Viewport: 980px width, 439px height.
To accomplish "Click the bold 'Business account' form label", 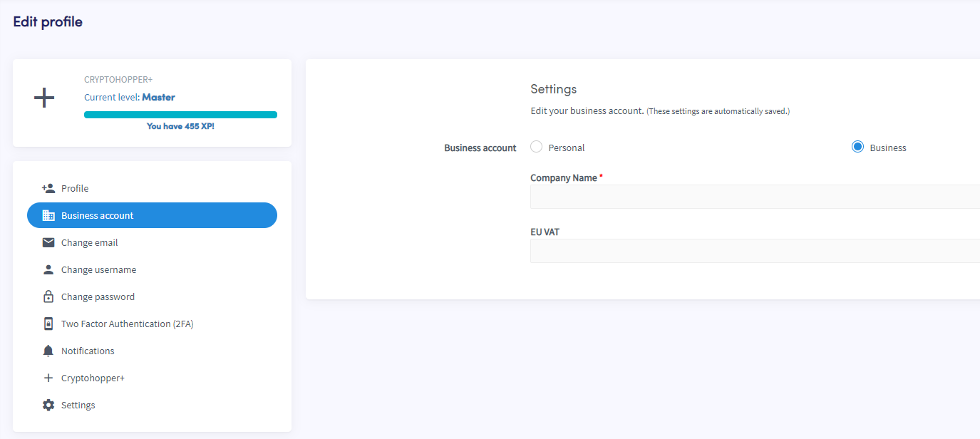I will pos(480,148).
